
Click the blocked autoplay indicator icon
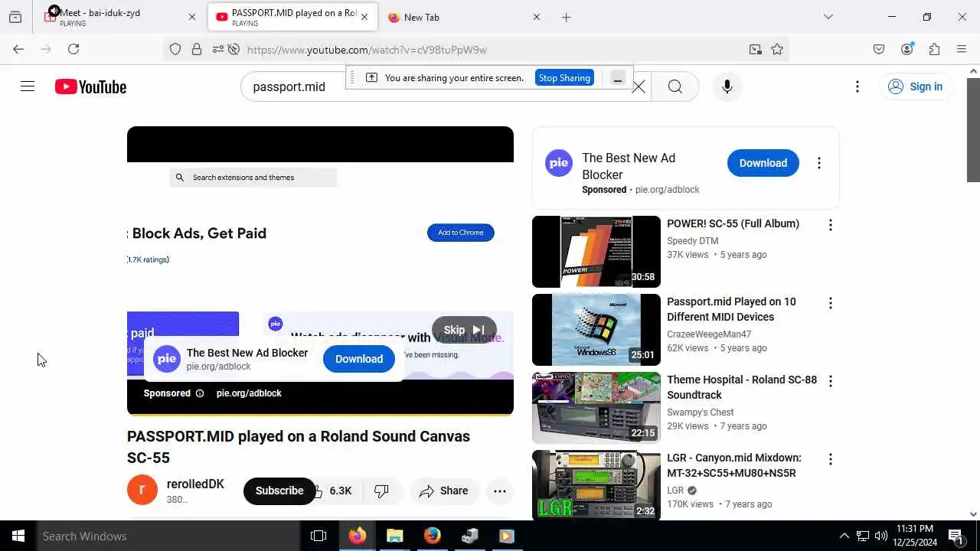coord(234,49)
